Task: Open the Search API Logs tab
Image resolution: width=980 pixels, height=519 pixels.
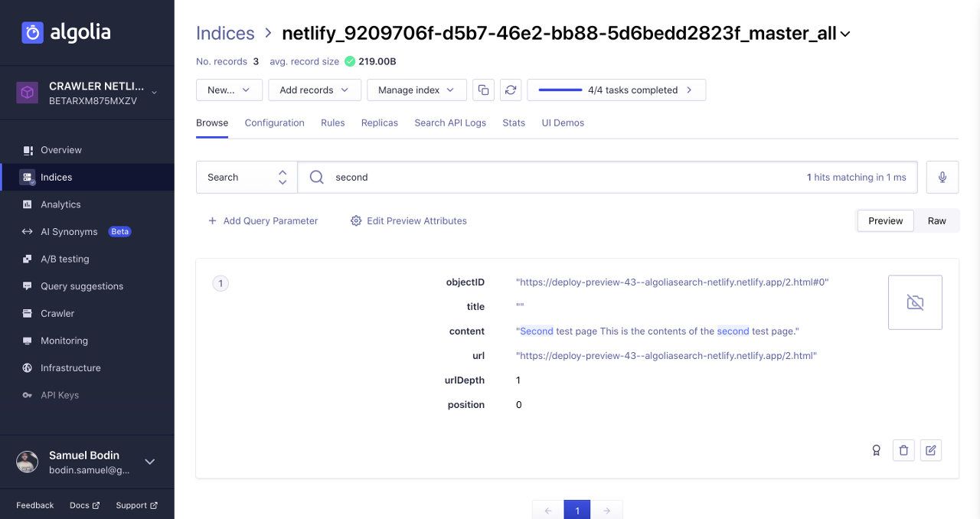Action: pyautogui.click(x=450, y=122)
